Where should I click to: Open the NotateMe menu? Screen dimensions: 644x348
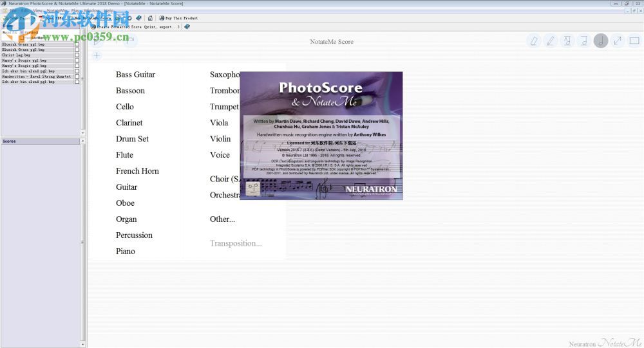coord(56,11)
